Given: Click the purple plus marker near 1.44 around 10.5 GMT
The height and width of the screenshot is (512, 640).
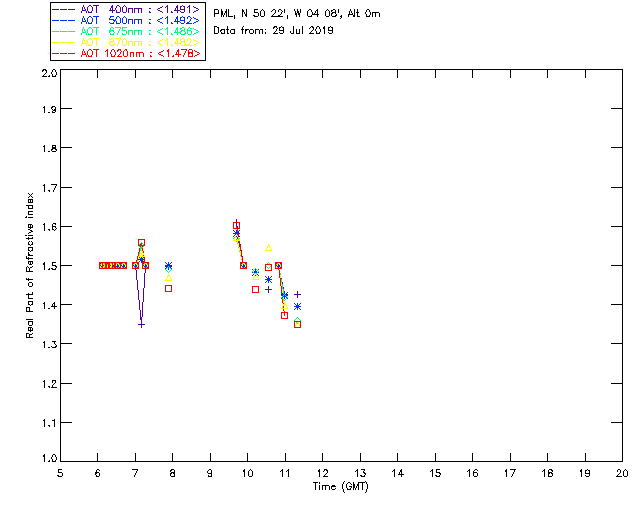Looking at the screenshot, I should pos(268,290).
